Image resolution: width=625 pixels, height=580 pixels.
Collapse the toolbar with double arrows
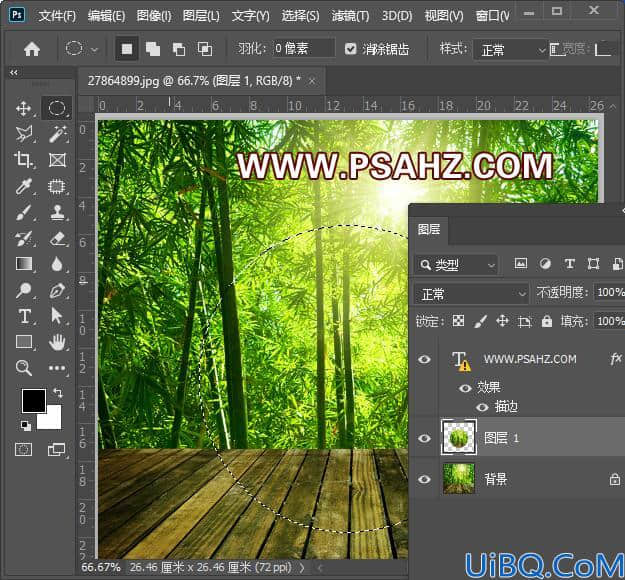coord(14,73)
